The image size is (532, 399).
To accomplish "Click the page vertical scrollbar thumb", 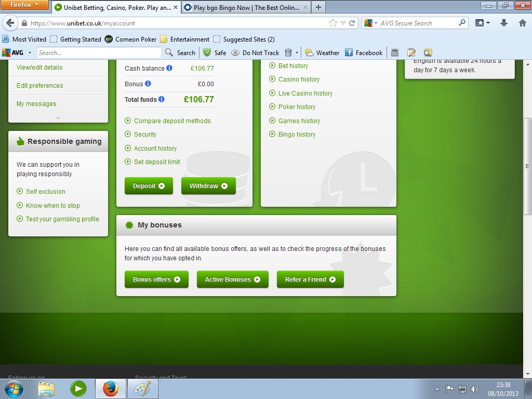I will coord(527,166).
